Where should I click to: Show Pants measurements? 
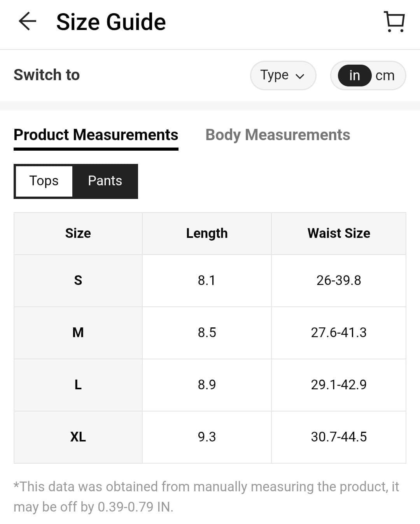tap(105, 181)
